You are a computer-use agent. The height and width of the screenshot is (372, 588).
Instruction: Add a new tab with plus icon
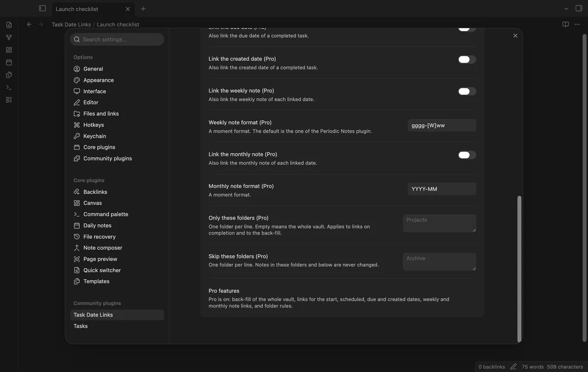click(x=143, y=9)
